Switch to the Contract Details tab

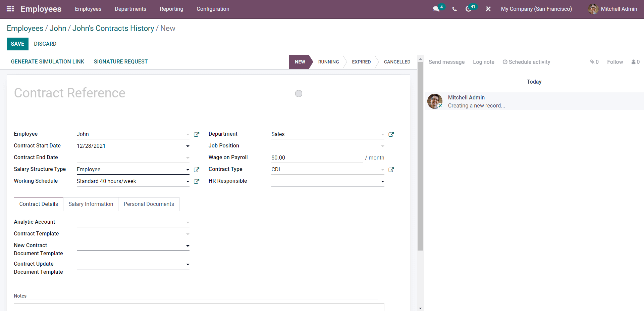[x=39, y=204]
